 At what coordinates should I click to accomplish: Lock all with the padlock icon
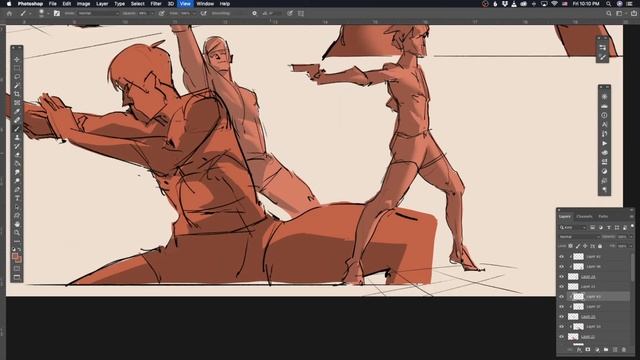point(600,246)
